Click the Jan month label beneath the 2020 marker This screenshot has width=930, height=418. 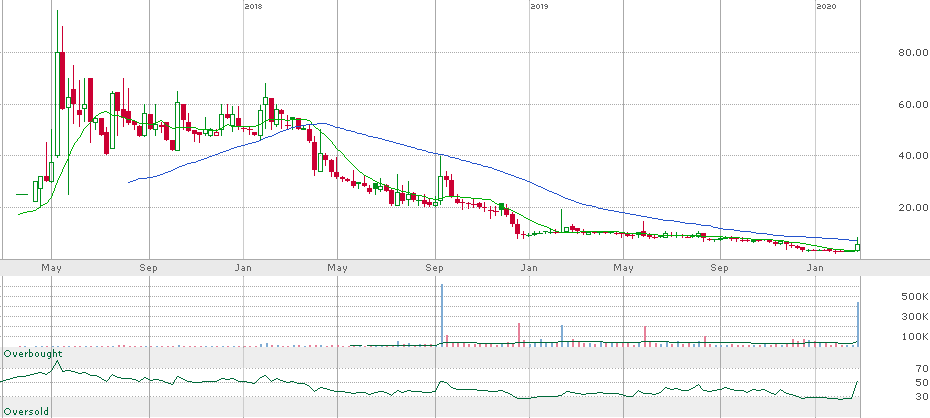[817, 268]
